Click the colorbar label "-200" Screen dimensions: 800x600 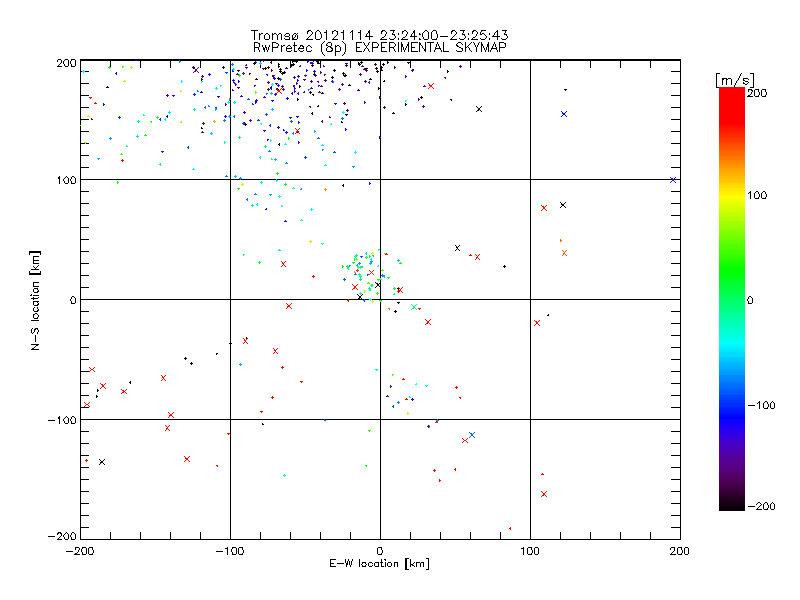(x=761, y=506)
